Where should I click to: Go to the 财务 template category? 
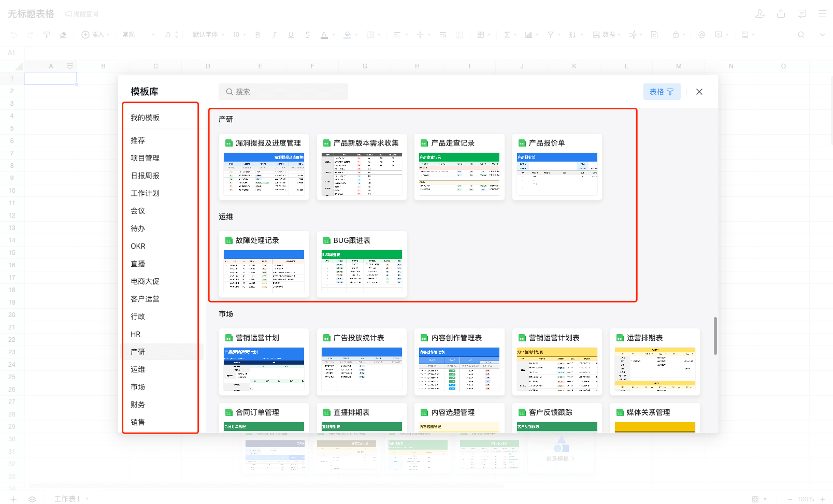tap(138, 405)
